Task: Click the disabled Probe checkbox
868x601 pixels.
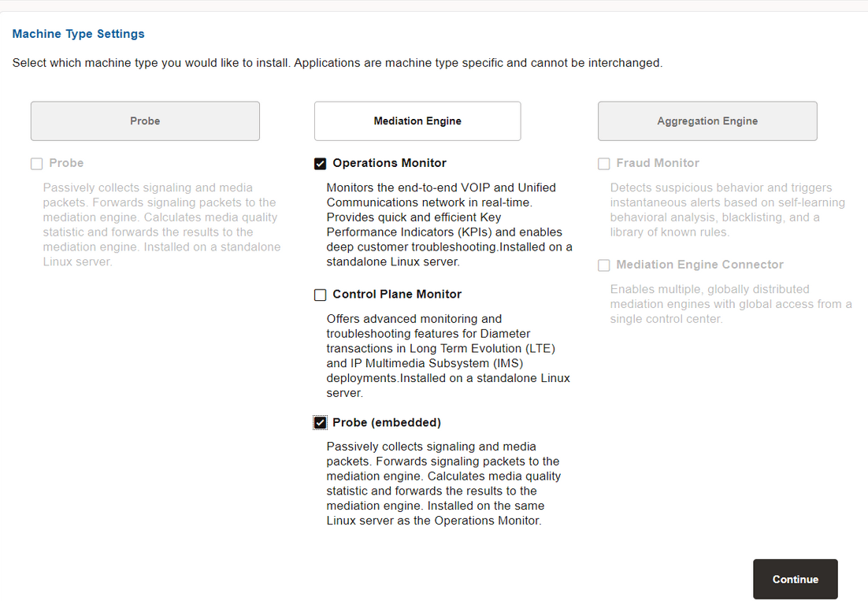Action: tap(36, 163)
